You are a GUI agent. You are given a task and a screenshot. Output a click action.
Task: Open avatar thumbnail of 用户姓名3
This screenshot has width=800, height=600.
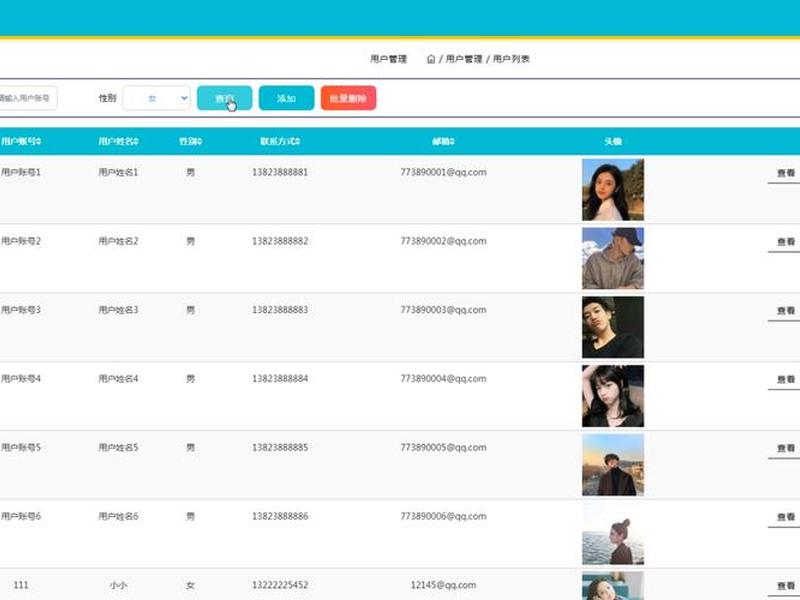613,327
